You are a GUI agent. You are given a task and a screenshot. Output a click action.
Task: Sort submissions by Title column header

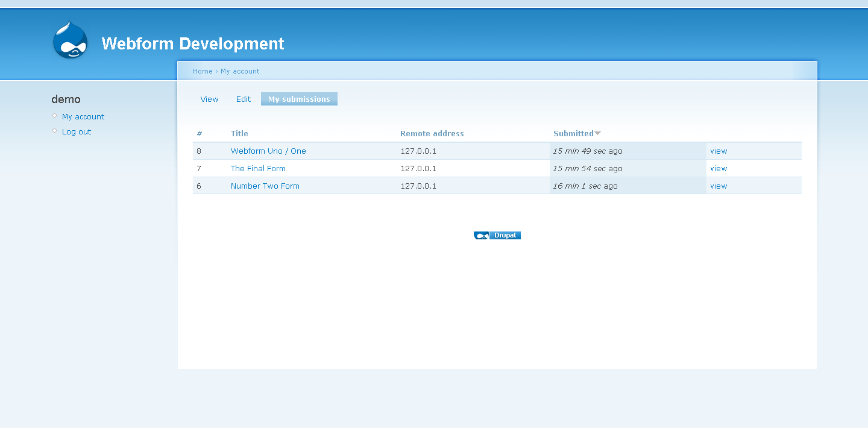[239, 134]
